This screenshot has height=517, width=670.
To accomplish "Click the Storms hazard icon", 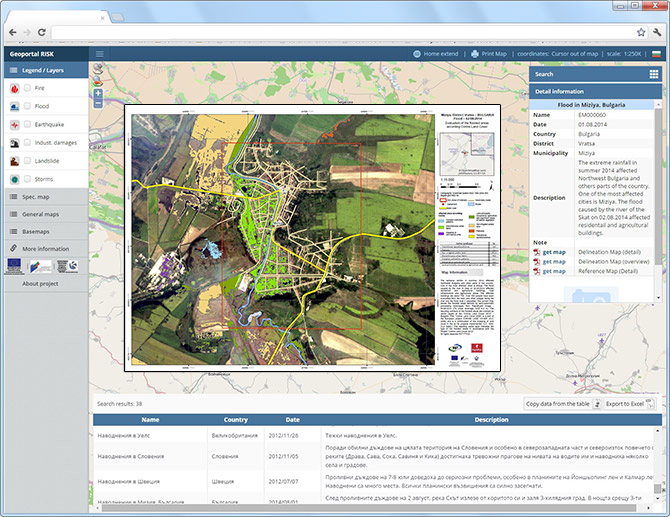I will pyautogui.click(x=15, y=179).
